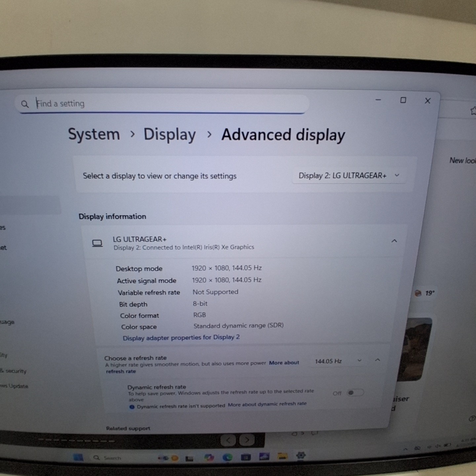Viewport: 476px width, 476px height.
Task: Focus the Find a setting search field
Action: 162,104
